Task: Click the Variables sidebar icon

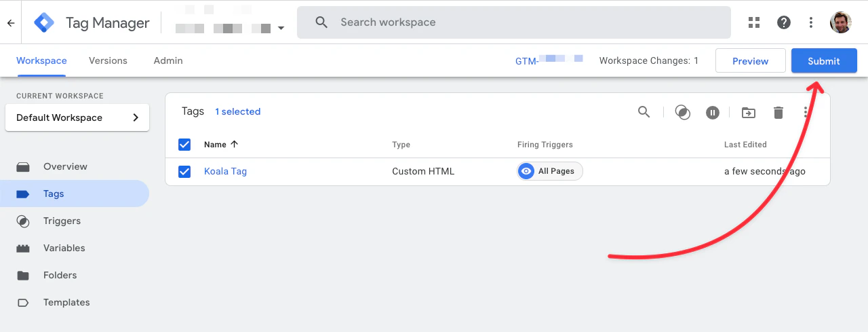Action: (23, 248)
